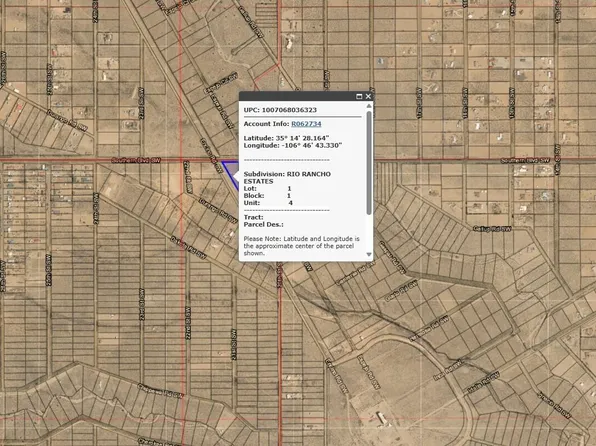Maximize the parcel info popup
Image resolution: width=596 pixels, height=446 pixels.
(359, 96)
